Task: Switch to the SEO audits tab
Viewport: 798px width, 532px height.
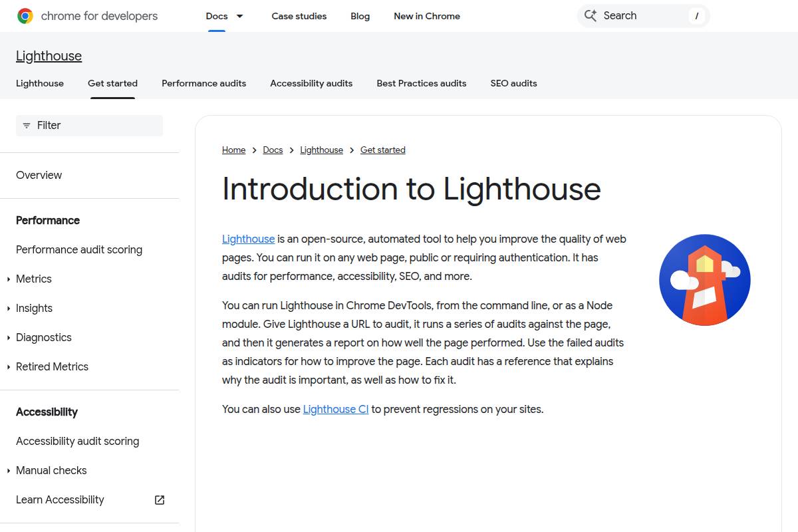Action: click(x=513, y=83)
